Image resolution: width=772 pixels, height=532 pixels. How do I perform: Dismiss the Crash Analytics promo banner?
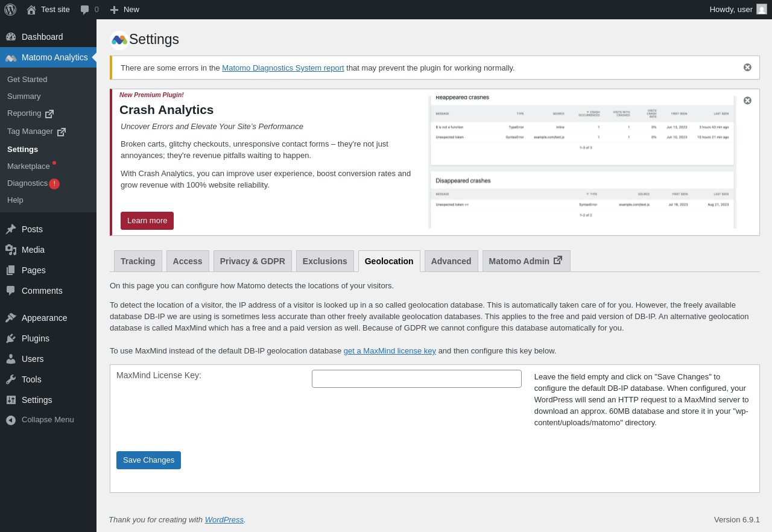(x=747, y=101)
